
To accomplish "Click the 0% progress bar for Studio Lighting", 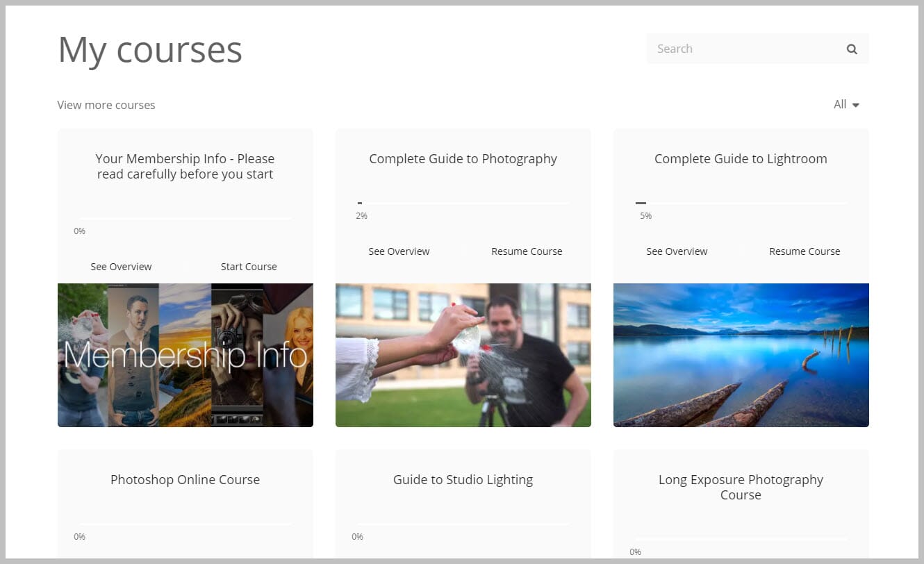I will pos(463,524).
